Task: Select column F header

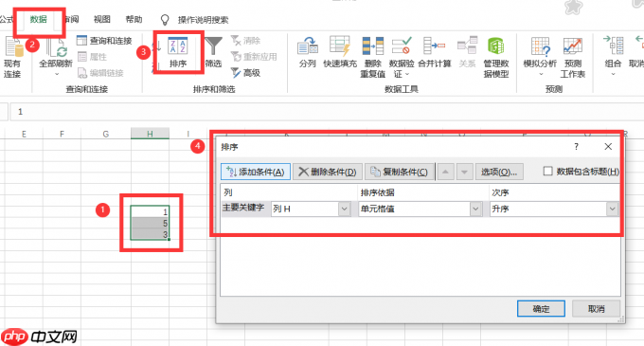Action: point(62,134)
